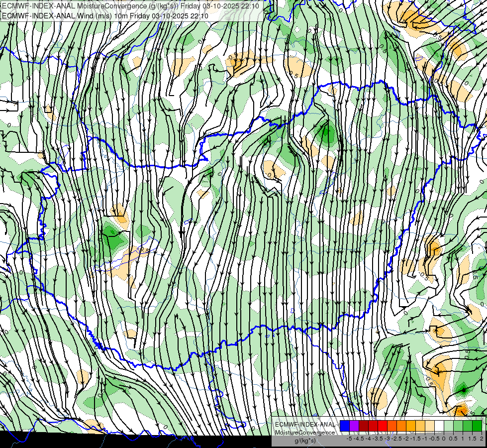Image resolution: width=487 pixels, height=448 pixels.
Task: Click the legend value 2
Action: 482,439
